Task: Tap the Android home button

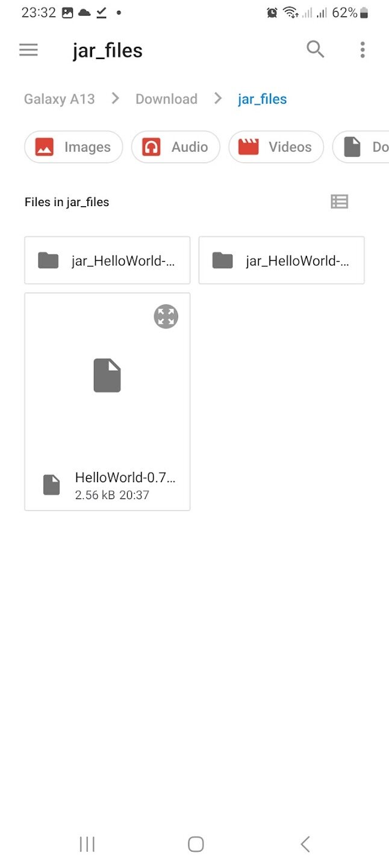Action: (x=196, y=844)
